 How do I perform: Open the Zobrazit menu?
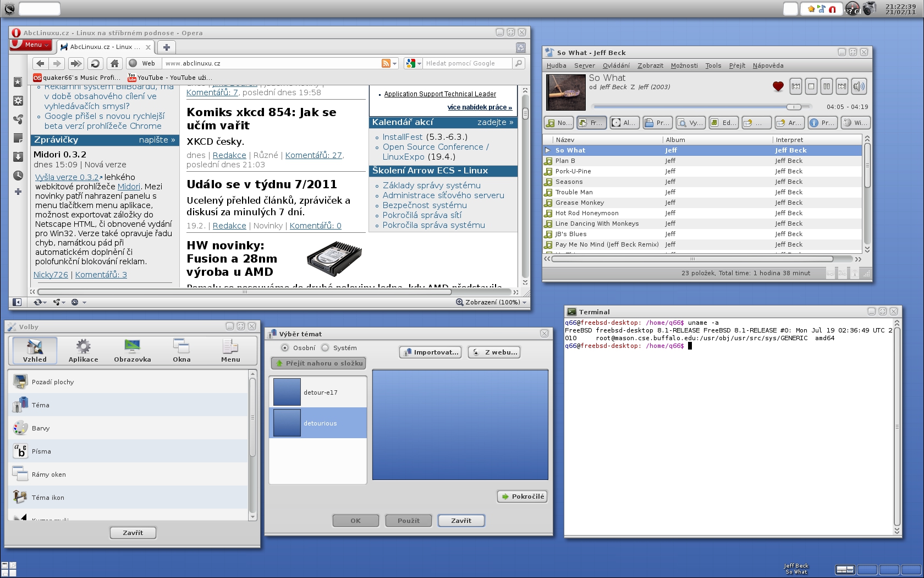tap(650, 66)
